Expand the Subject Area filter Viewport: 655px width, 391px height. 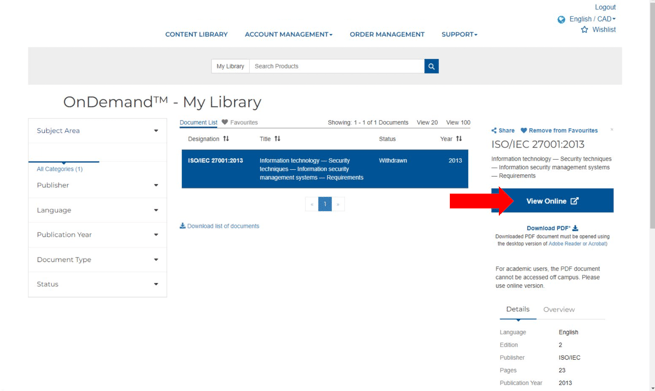(97, 131)
